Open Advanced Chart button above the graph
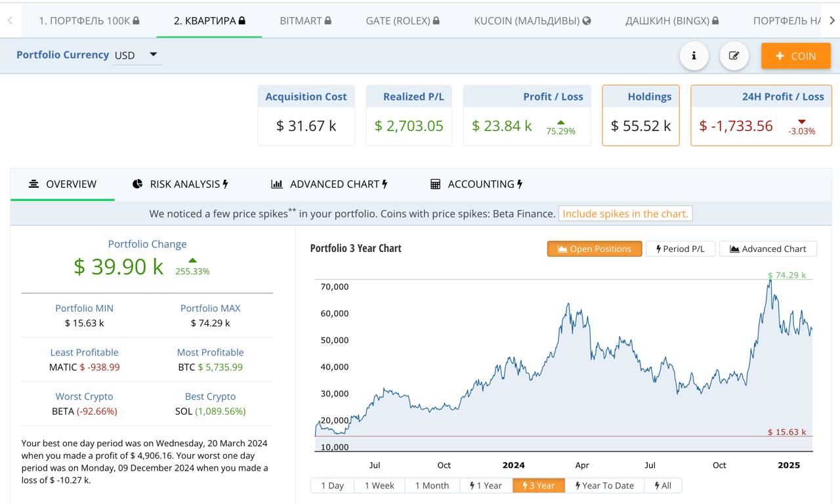 [768, 249]
